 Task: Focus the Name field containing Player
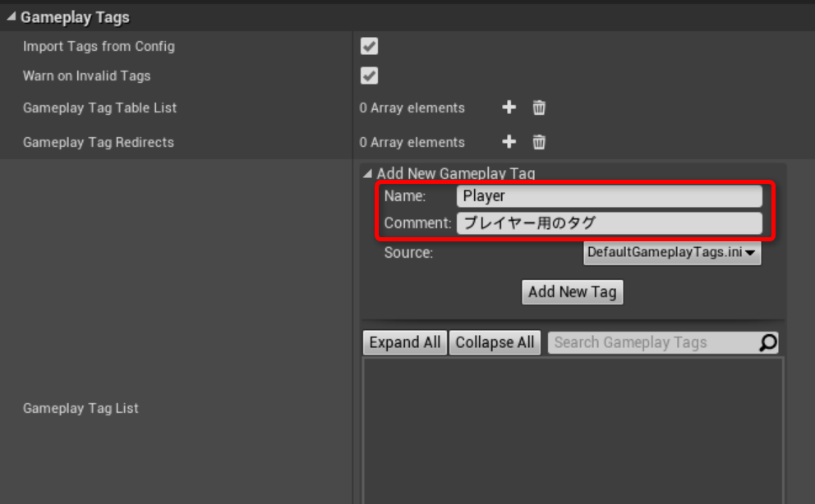[609, 196]
